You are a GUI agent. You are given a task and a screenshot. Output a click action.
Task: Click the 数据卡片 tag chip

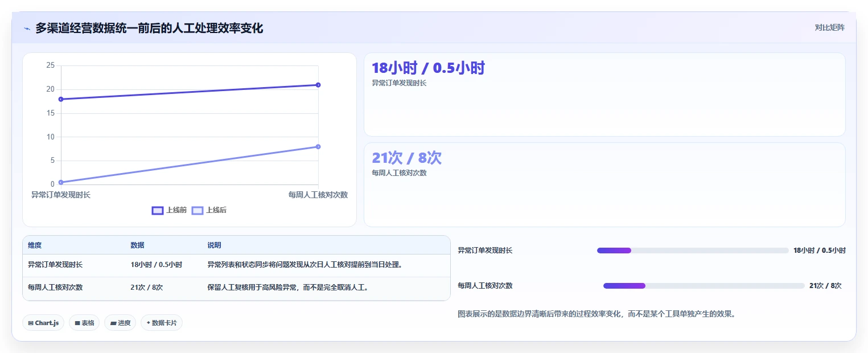point(162,323)
